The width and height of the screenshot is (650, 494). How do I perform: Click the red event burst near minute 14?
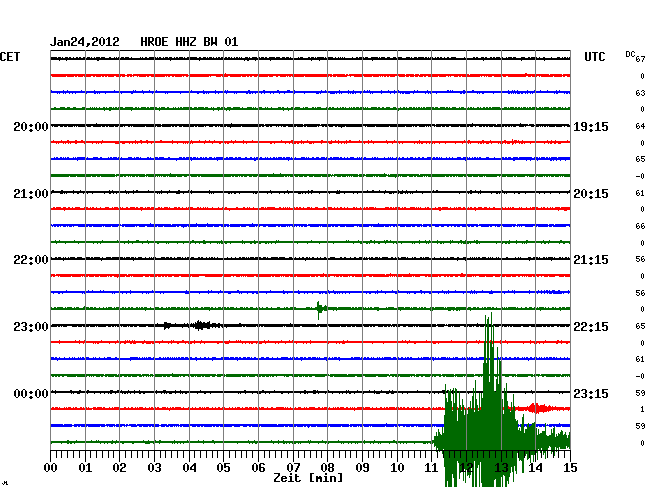click(x=538, y=408)
